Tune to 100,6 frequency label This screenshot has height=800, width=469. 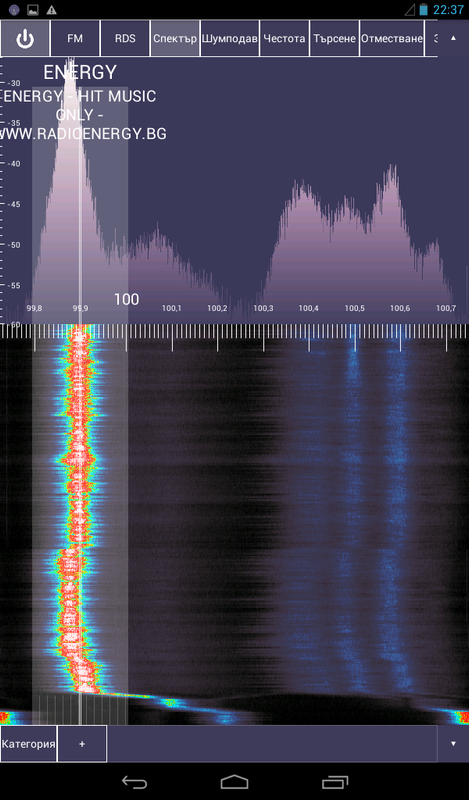click(x=400, y=308)
